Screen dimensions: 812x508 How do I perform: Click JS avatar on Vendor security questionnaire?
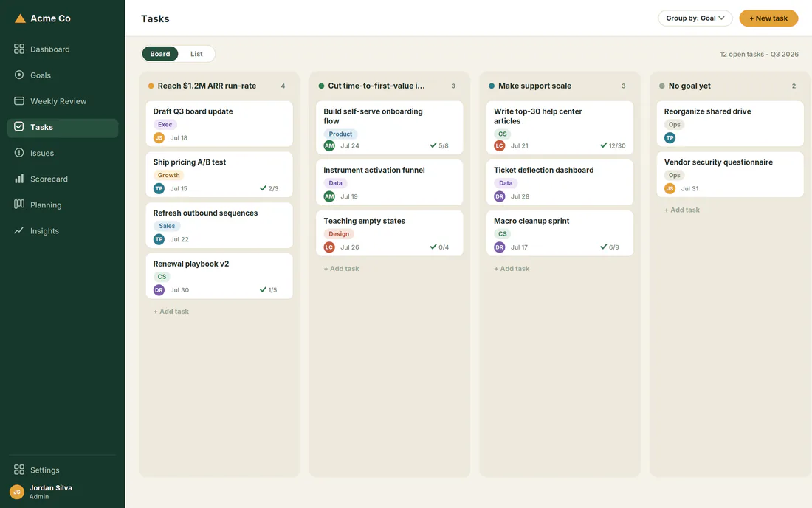point(670,188)
